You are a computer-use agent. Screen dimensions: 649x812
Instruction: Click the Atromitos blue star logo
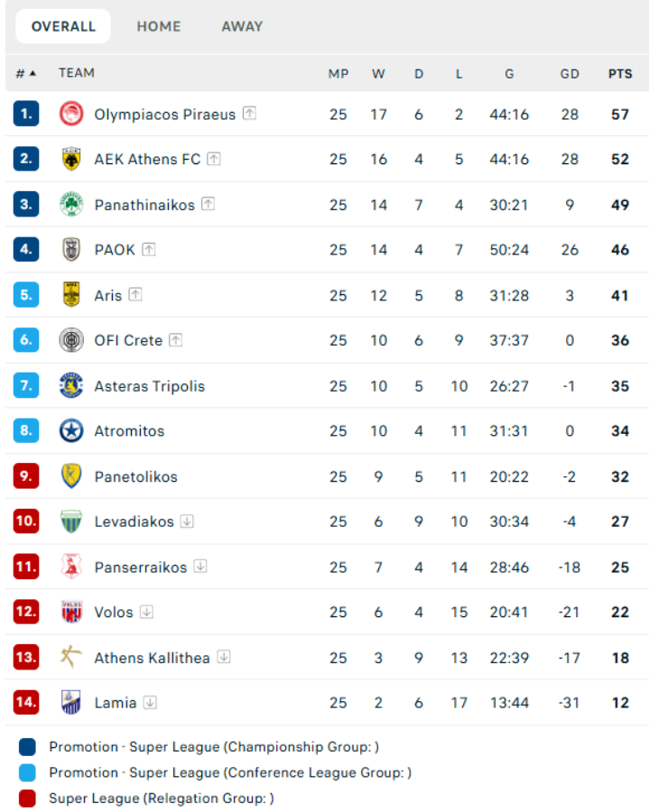pos(71,430)
